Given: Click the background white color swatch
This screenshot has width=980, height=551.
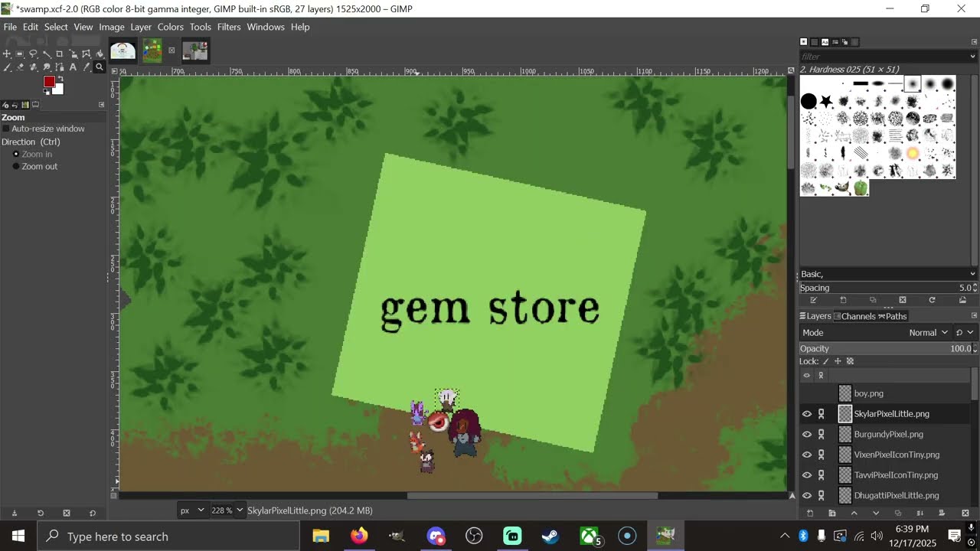Looking at the screenshot, I should point(58,90).
